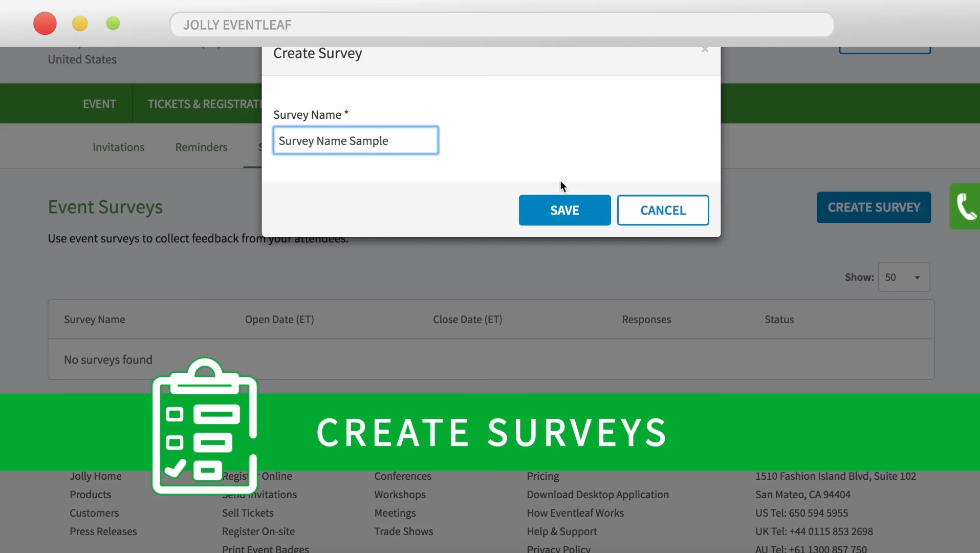Image resolution: width=980 pixels, height=553 pixels.
Task: Open the Help & Support link
Action: 562,531
